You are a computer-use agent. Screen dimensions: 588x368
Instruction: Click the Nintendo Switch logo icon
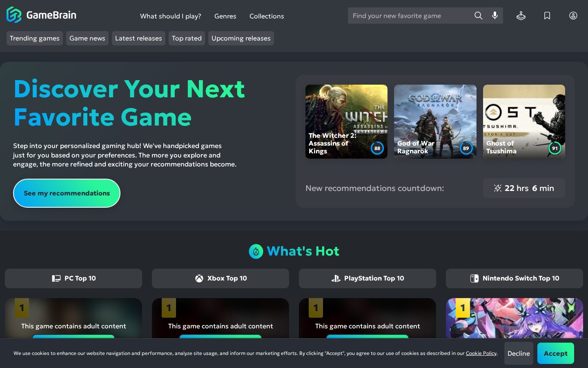474,278
